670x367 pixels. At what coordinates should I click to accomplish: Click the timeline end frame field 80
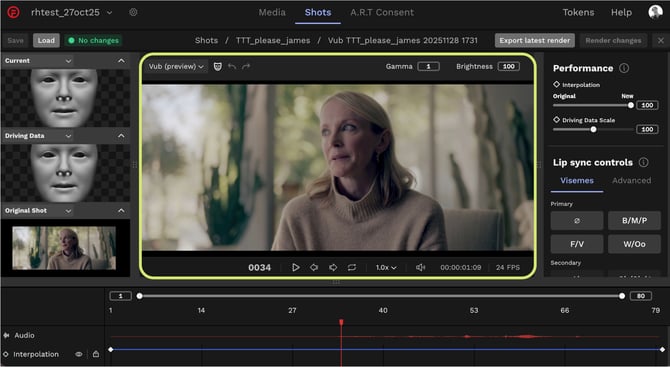[641, 296]
